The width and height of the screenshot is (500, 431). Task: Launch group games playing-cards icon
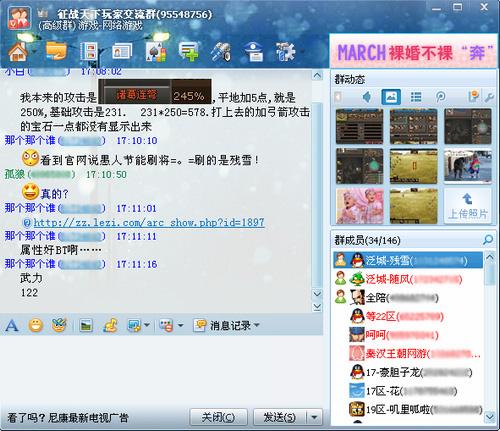pyautogui.click(x=156, y=52)
